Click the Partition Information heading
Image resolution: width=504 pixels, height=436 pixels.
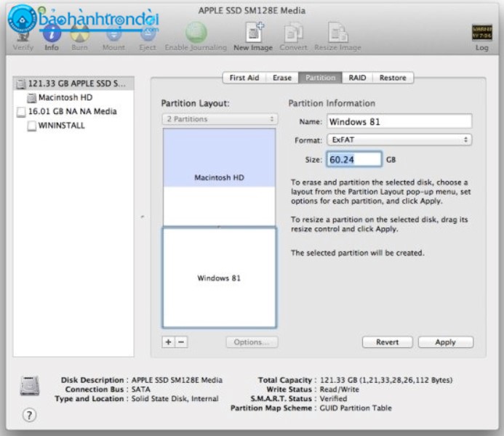(332, 103)
